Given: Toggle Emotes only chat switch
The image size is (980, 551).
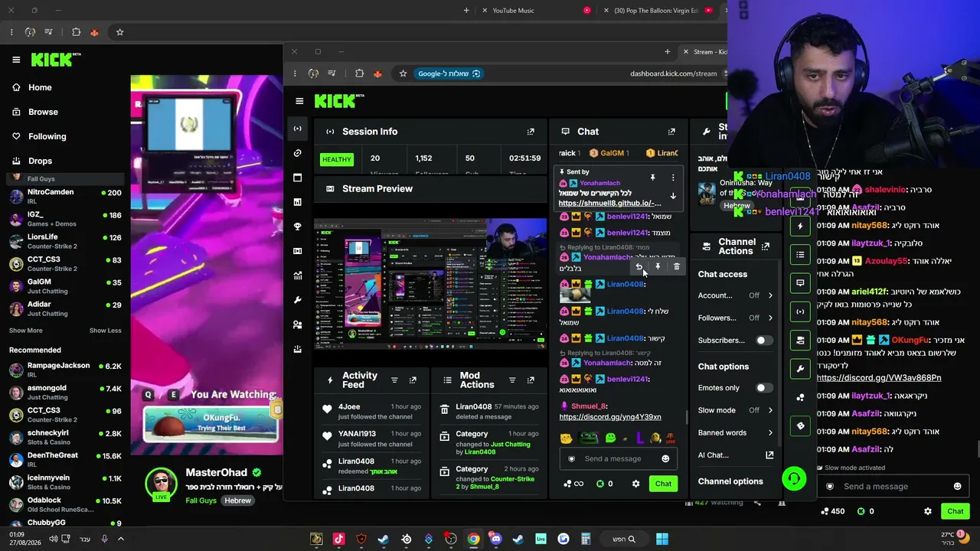Looking at the screenshot, I should (763, 388).
